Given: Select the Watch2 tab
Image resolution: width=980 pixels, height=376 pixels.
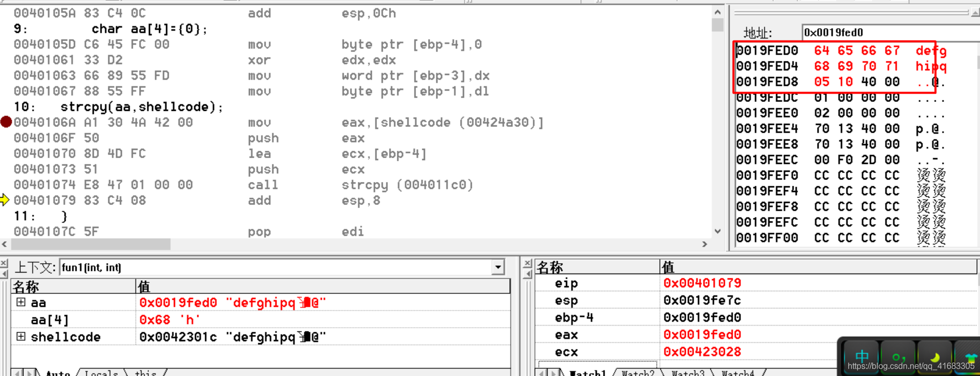Looking at the screenshot, I should tap(638, 372).
